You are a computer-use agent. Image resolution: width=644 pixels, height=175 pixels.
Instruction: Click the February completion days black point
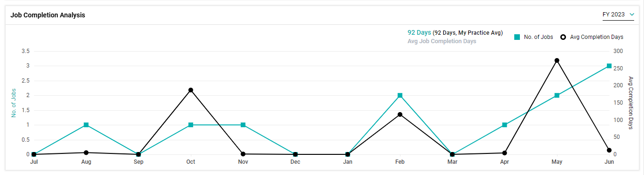pyautogui.click(x=400, y=114)
